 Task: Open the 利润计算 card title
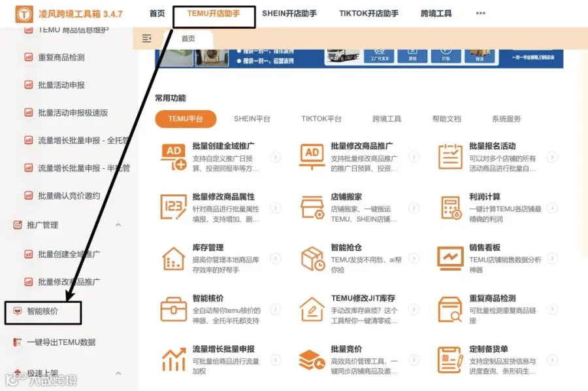pos(485,197)
